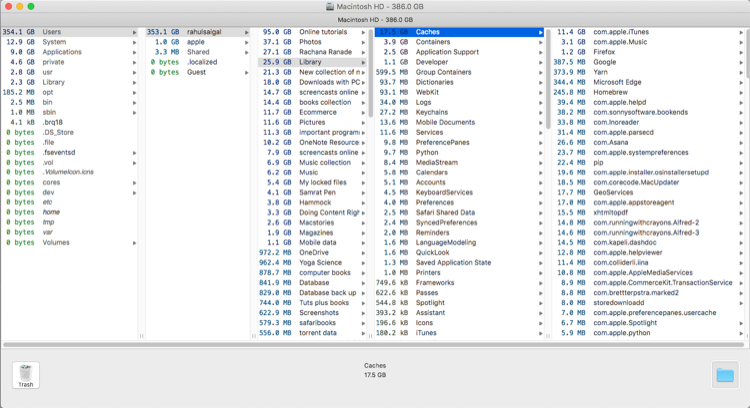Select the Music collection folder

point(313,163)
